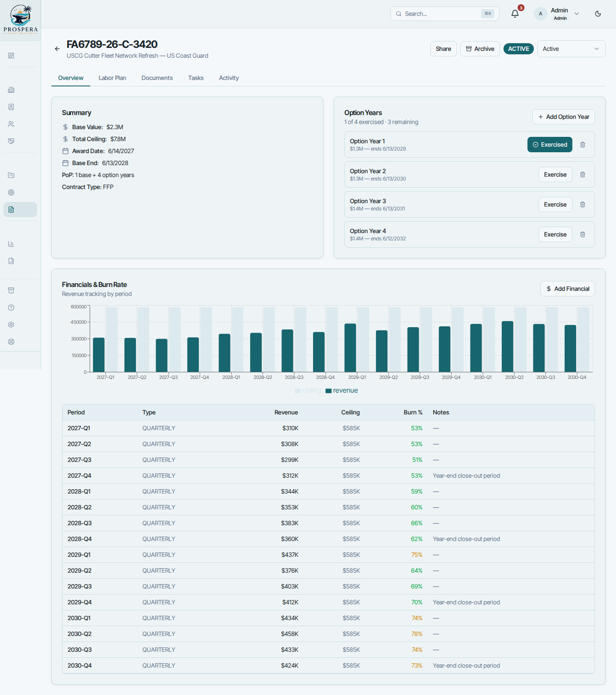Select the 2030-Q4 period cell
This screenshot has width=616, height=695.
click(80, 665)
